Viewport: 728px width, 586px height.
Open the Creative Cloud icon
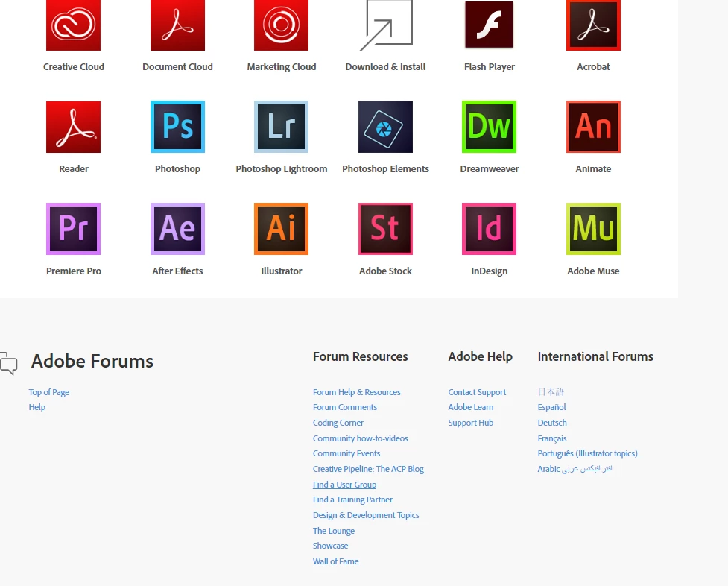[x=73, y=25]
